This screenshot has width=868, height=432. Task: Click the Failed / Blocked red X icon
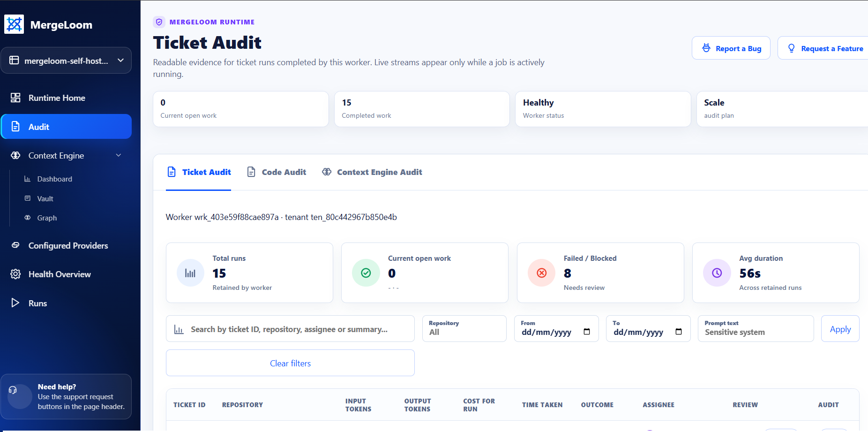click(542, 273)
